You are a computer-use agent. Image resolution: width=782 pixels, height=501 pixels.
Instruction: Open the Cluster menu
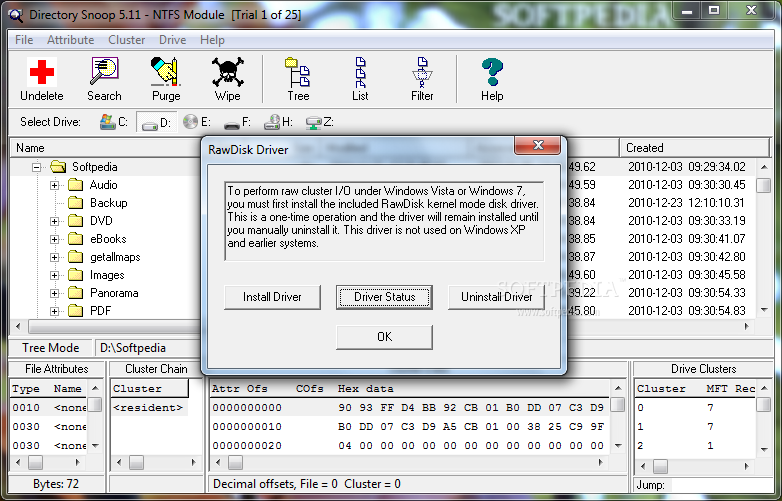[127, 40]
